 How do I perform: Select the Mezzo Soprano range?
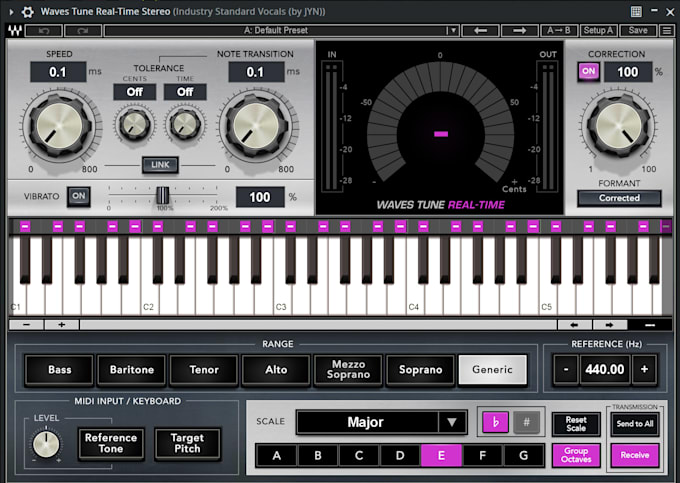(x=348, y=370)
